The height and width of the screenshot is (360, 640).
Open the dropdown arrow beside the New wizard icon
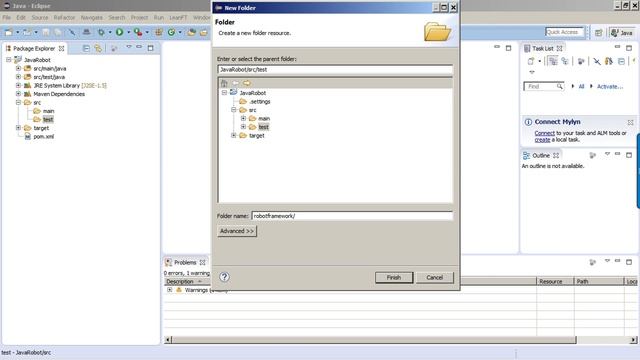18,32
